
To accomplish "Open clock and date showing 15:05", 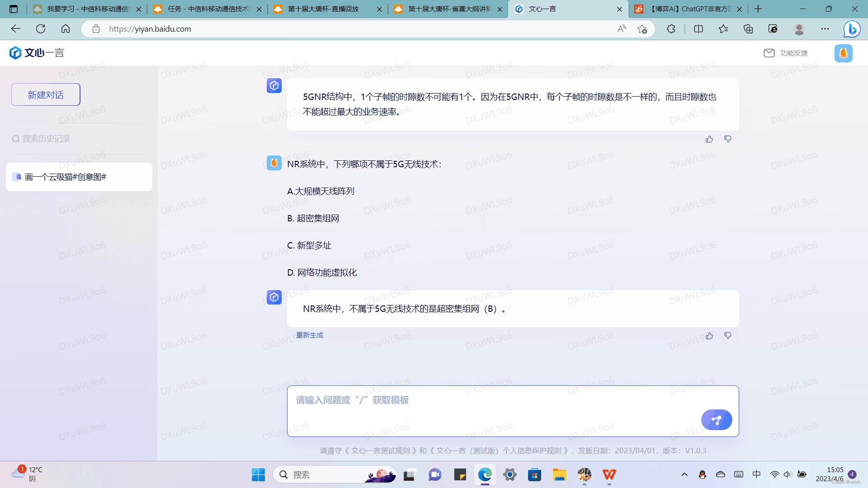I will click(x=830, y=474).
